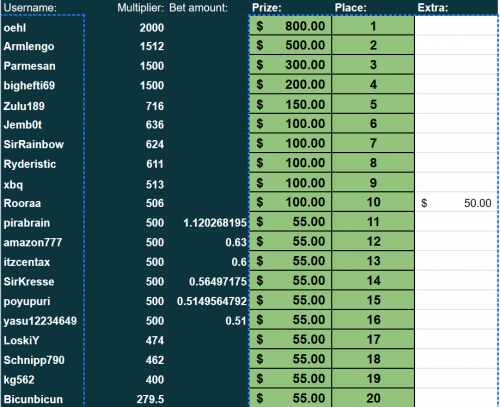Click the 'Schnipp790' username cell
The width and height of the screenshot is (500, 407).
(x=42, y=360)
